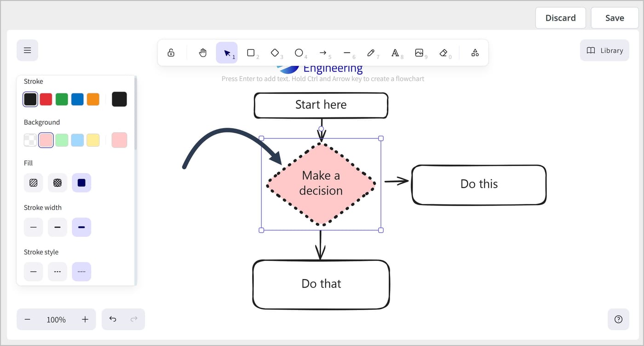Select the 'Make a decision' diamond
Viewport: 644px width, 346px height.
point(321,184)
